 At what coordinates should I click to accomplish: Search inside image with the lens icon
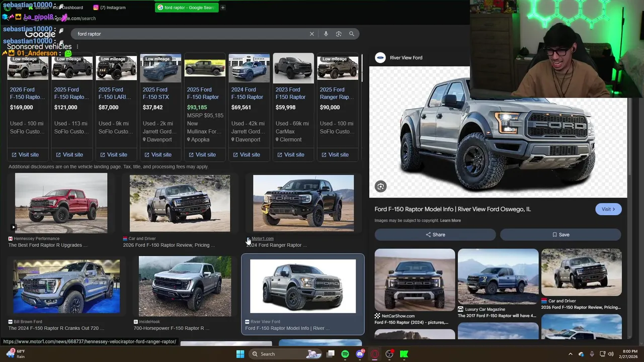click(x=380, y=187)
